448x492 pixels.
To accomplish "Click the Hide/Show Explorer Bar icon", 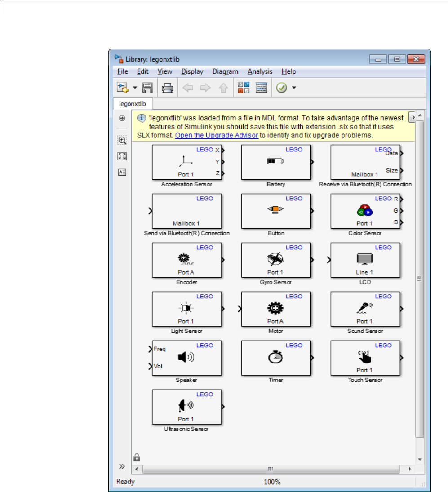I will coord(122,118).
